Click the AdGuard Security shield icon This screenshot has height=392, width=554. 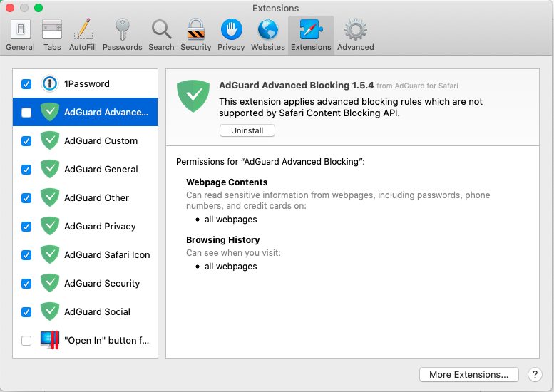(x=50, y=283)
